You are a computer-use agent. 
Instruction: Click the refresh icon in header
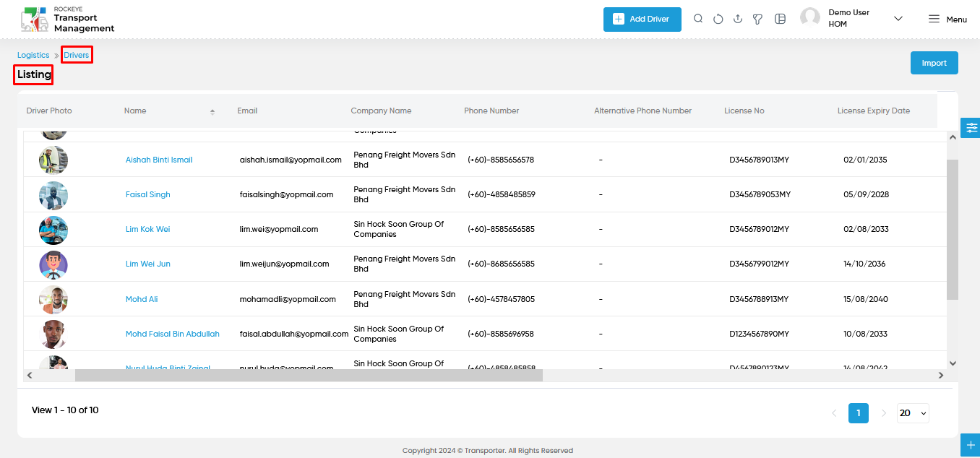pos(718,19)
